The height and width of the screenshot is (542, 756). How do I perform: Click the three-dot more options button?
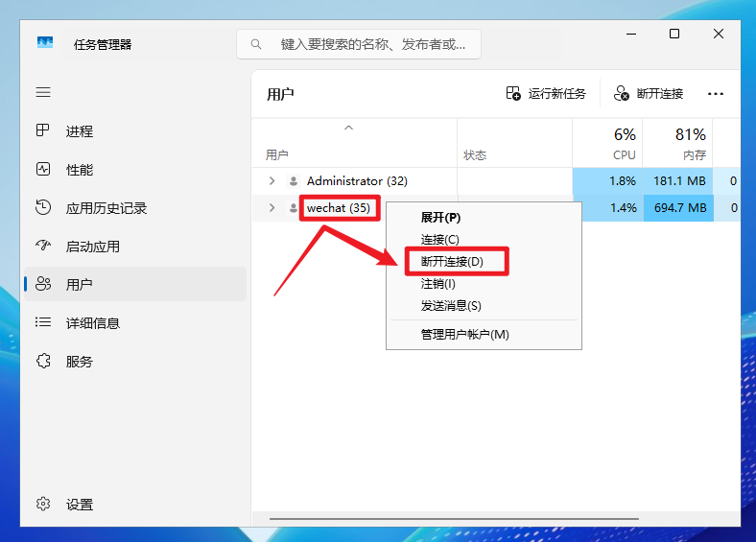coord(715,94)
